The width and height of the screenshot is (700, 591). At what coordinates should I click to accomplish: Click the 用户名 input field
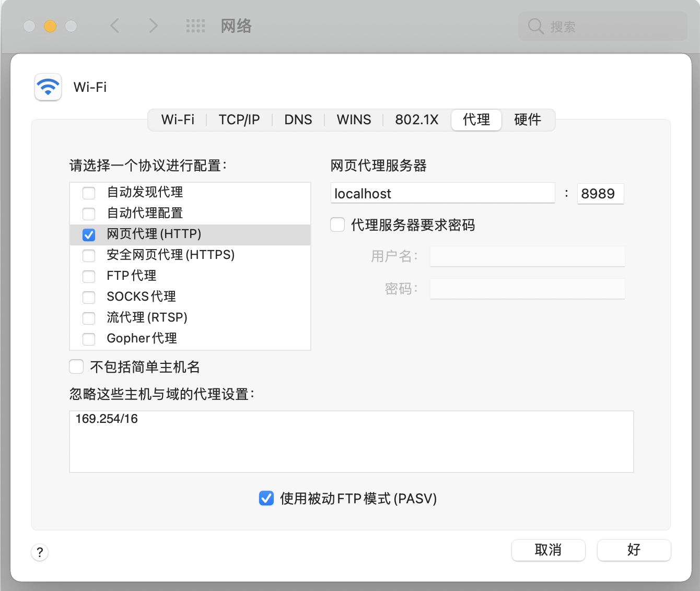[528, 256]
